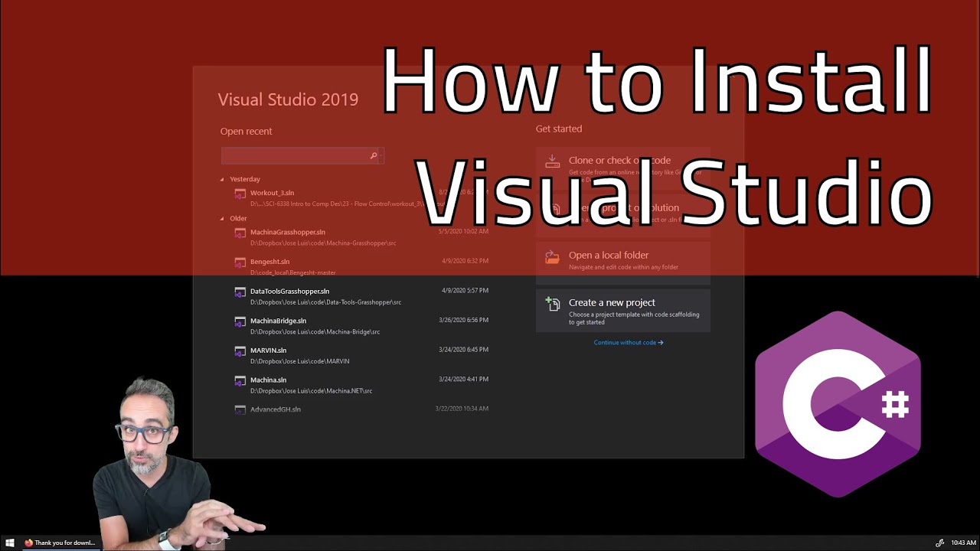Select Clone or check out code
Viewport: 980px width, 551px height.
pyautogui.click(x=623, y=168)
